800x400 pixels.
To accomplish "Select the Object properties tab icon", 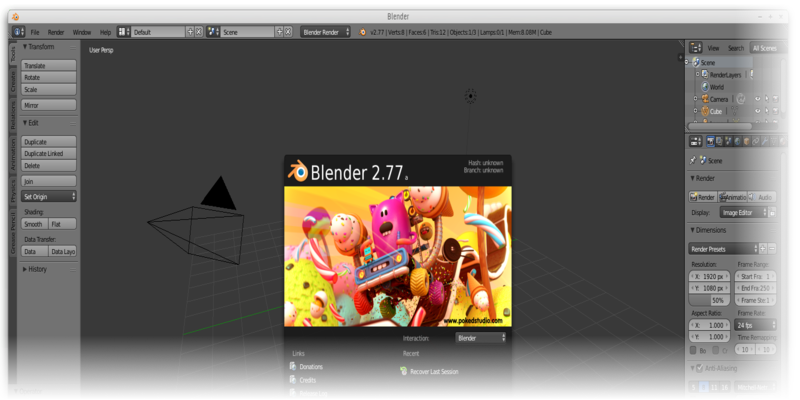I will coord(746,141).
